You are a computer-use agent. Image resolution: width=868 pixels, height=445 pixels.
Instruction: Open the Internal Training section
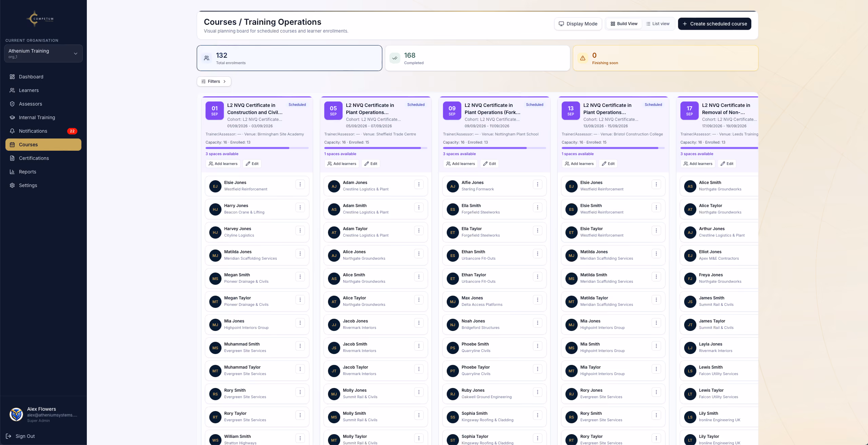click(x=43, y=117)
